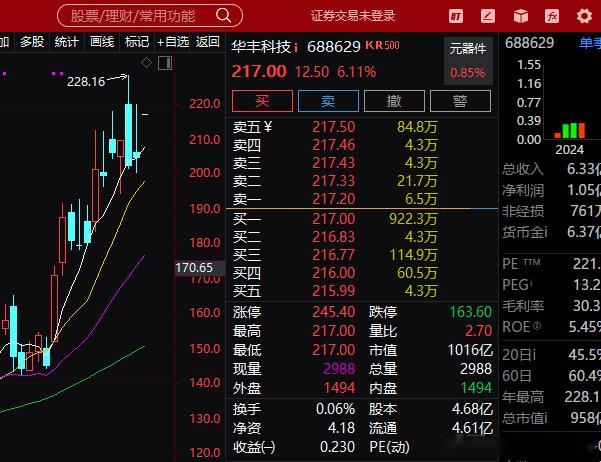Click the diamond icon above chart
The height and width of the screenshot is (462, 601).
(x=146, y=62)
